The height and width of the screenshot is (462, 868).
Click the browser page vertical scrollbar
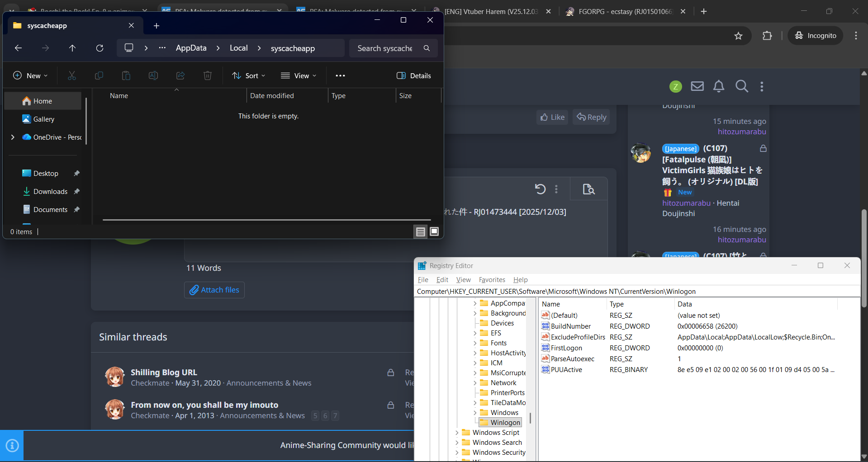[x=864, y=258]
